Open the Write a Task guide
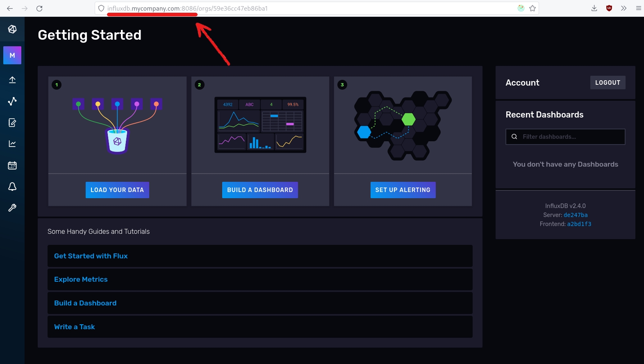This screenshot has height=364, width=644. click(75, 327)
